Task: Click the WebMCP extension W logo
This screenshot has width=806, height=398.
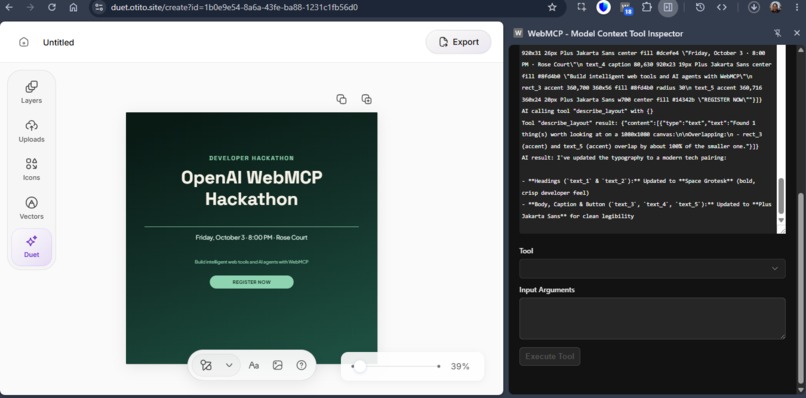Action: [x=518, y=33]
